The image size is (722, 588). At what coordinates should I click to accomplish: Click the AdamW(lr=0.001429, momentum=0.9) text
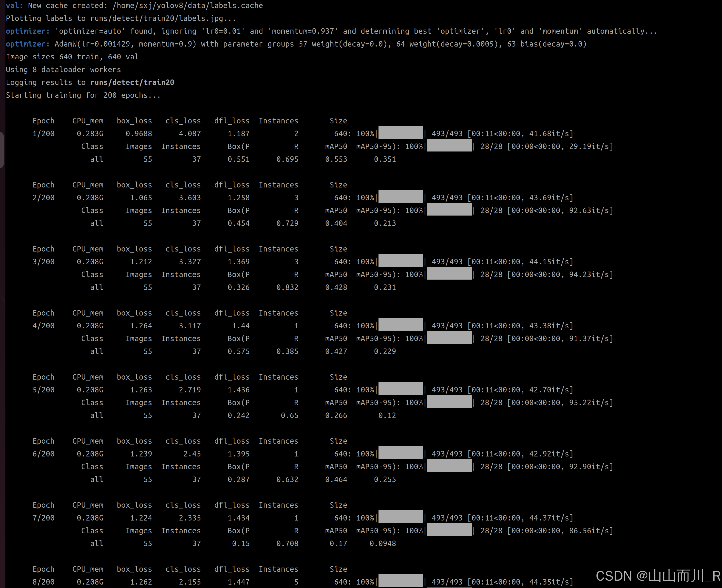(125, 44)
